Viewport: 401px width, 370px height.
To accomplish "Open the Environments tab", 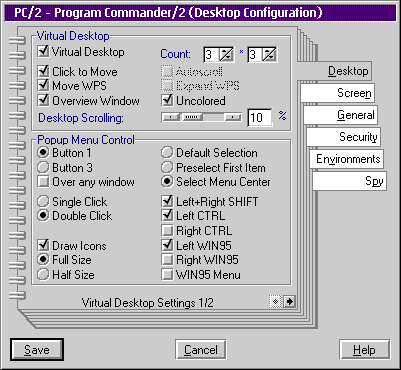I will pos(346,159).
